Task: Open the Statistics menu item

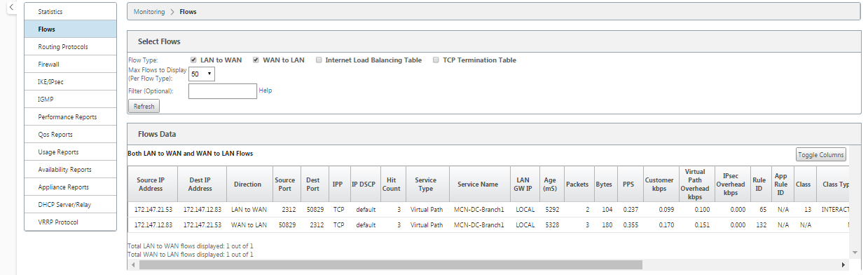Action: [70, 12]
